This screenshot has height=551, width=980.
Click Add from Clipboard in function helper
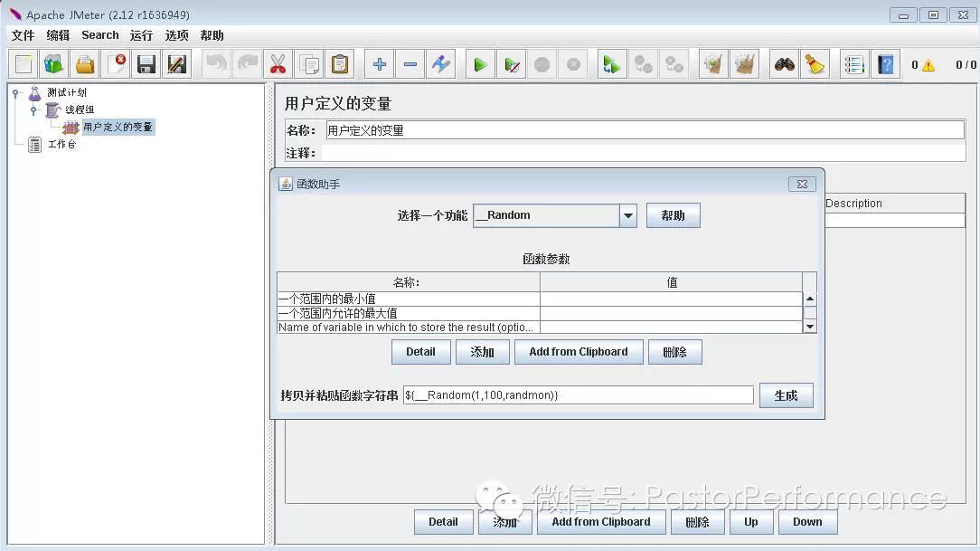pos(579,352)
